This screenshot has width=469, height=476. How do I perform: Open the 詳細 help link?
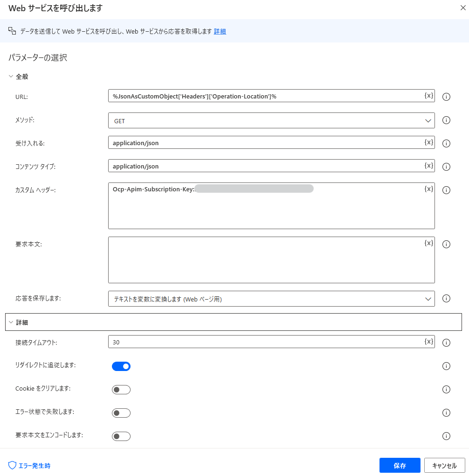click(x=220, y=31)
